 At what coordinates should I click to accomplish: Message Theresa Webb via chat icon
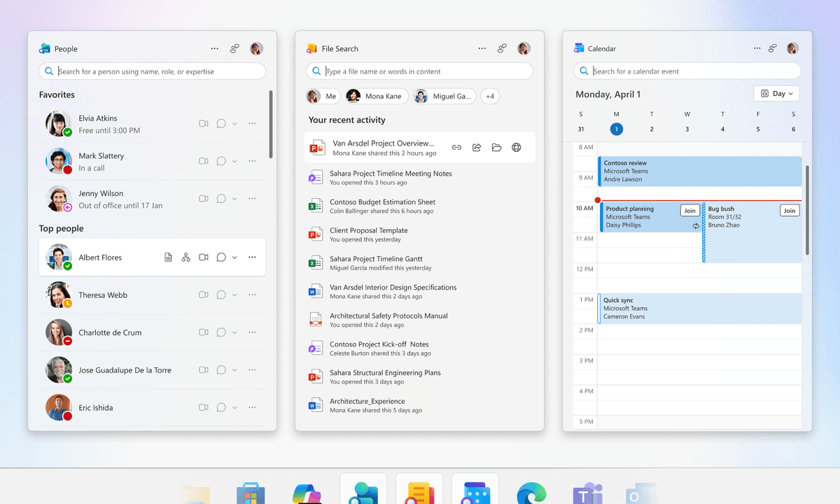220,295
